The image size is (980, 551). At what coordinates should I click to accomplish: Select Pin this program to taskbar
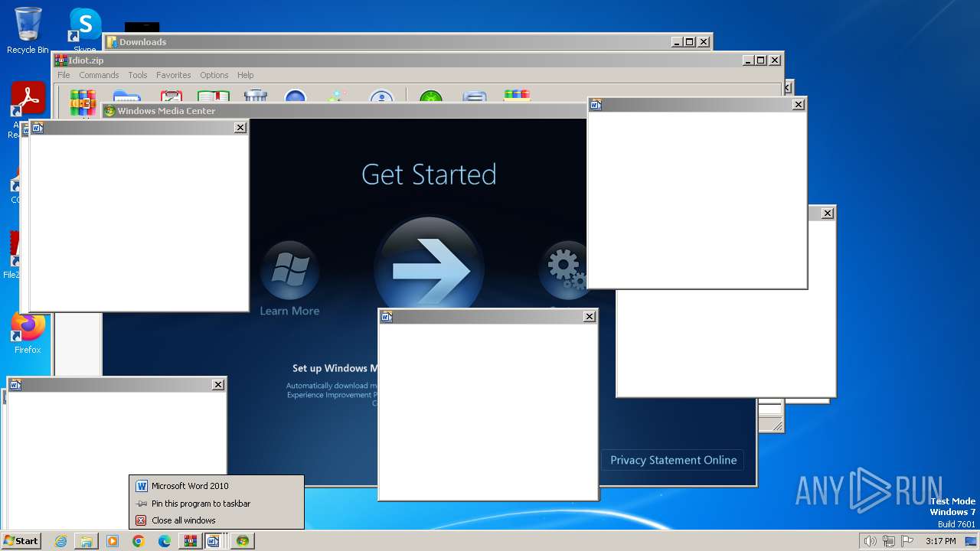[217, 504]
